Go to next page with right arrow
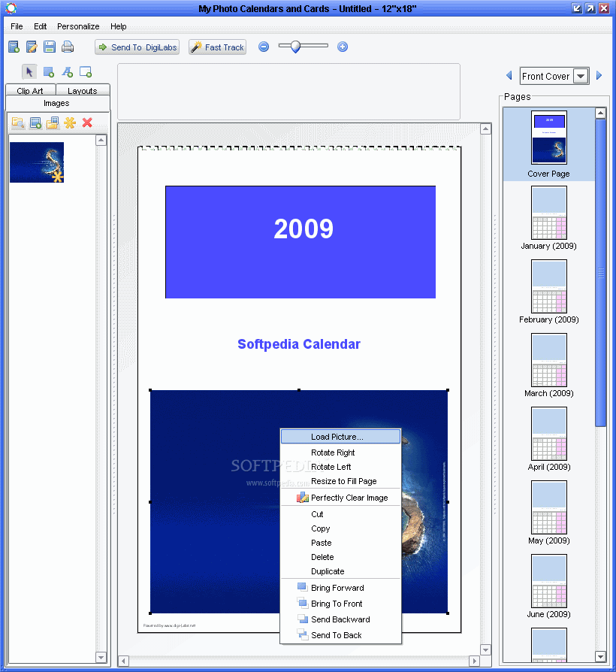616x672 pixels. [x=599, y=76]
